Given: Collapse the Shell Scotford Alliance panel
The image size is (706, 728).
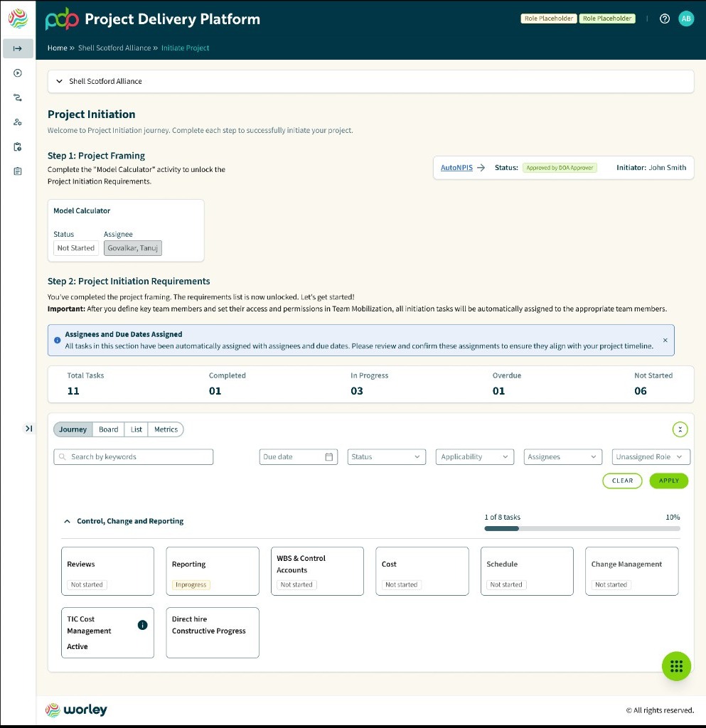Looking at the screenshot, I should tap(59, 81).
